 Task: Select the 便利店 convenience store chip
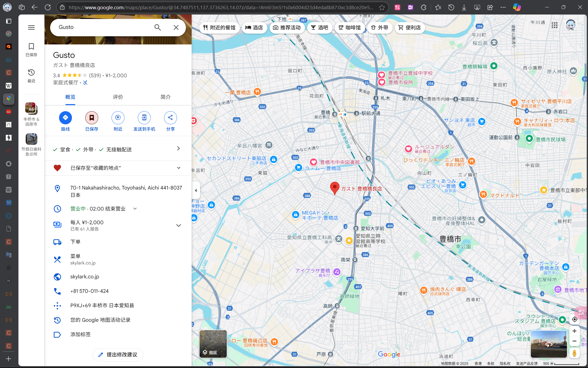[x=409, y=28]
